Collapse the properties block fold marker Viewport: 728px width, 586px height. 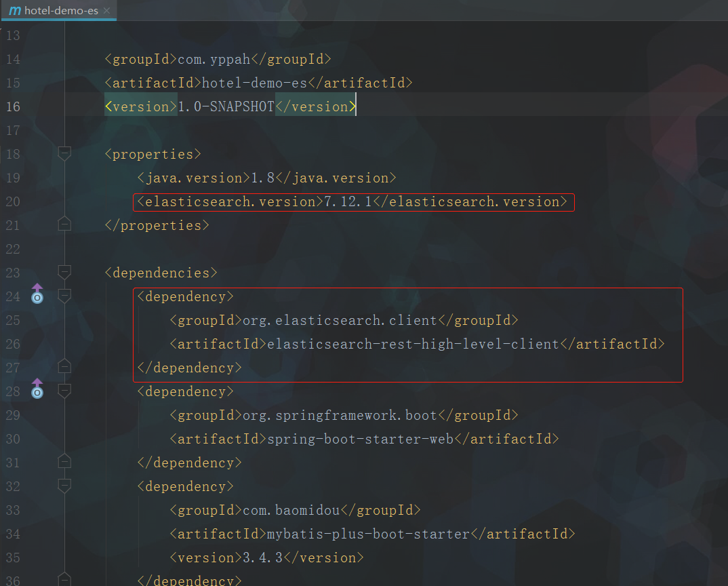point(64,154)
